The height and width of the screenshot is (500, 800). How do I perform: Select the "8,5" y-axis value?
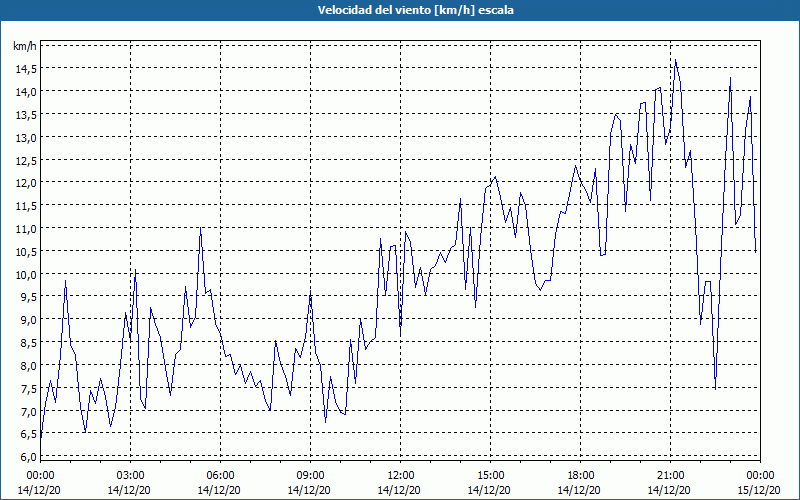pyautogui.click(x=28, y=343)
